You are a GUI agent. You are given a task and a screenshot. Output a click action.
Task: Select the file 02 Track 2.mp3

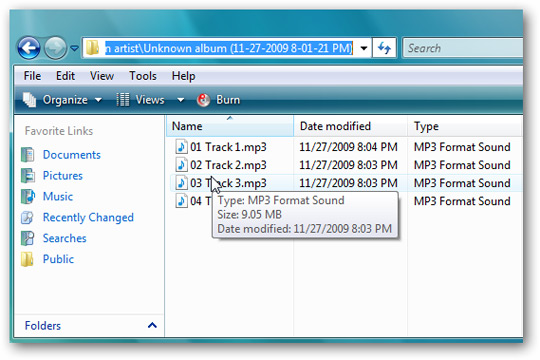pyautogui.click(x=228, y=165)
